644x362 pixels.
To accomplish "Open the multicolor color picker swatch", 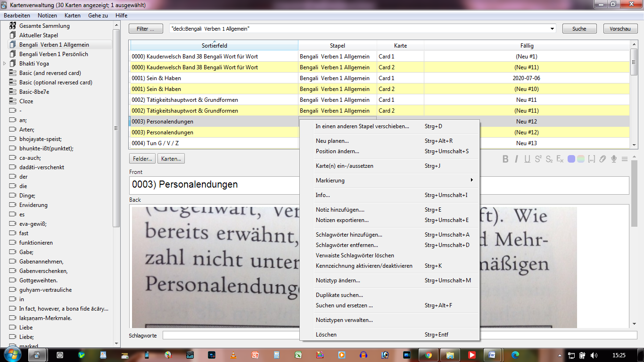I will [581, 159].
